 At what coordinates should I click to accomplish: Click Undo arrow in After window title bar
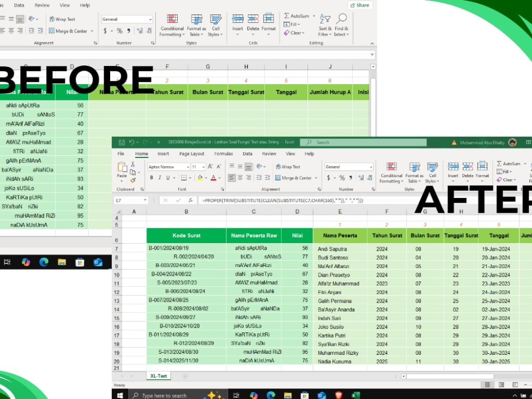(x=131, y=143)
